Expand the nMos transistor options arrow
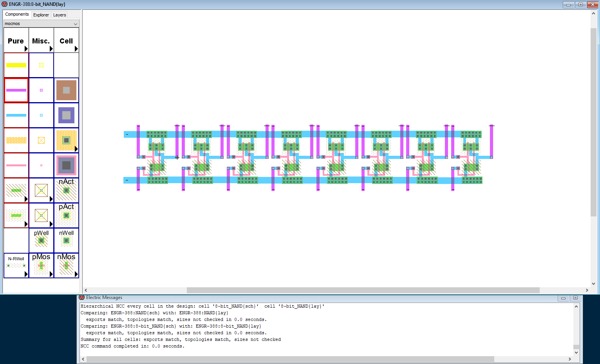600x364 pixels. coord(76,274)
